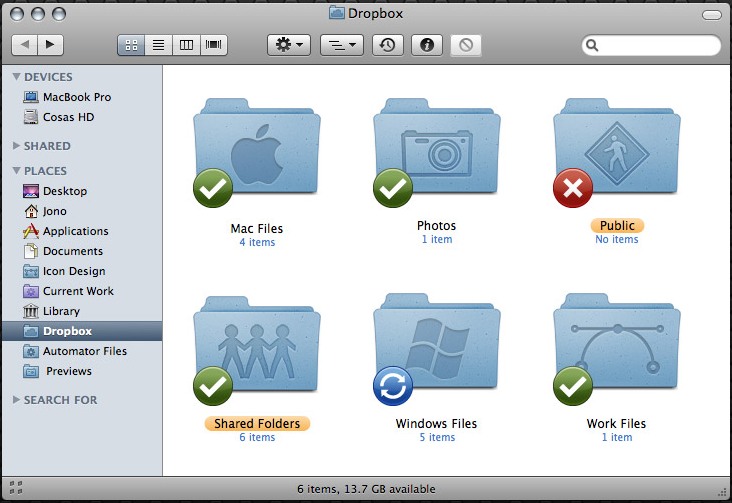Click the Mac Files label
This screenshot has height=503, width=732.
[x=257, y=229]
